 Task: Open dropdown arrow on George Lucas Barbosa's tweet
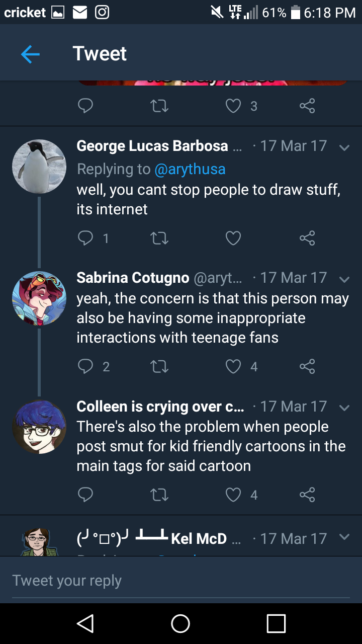(x=344, y=148)
